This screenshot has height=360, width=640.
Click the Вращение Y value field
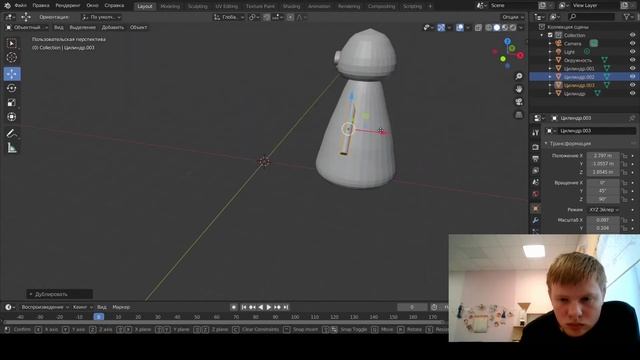[x=602, y=191]
